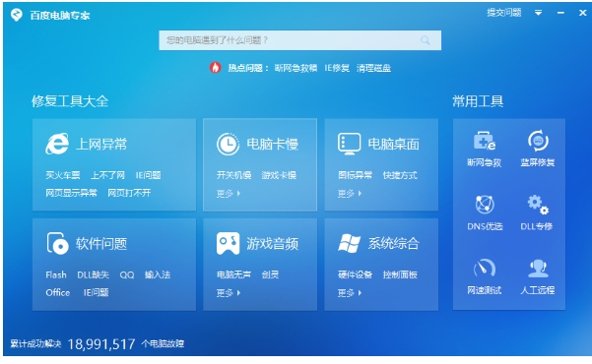Select the 游戏卡慢 link
Viewport: 592px width, 364px height.
pos(279,175)
